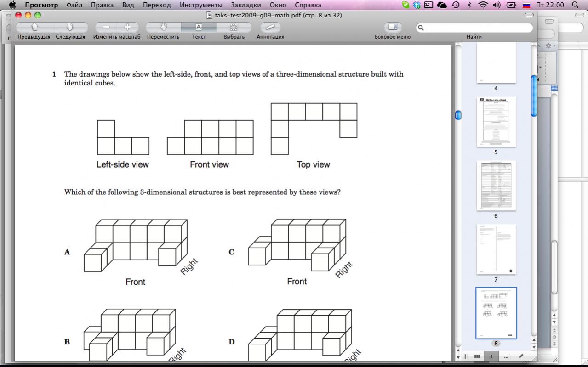
Task: Click the Следующая (next page) arrow button
Action: click(x=70, y=27)
